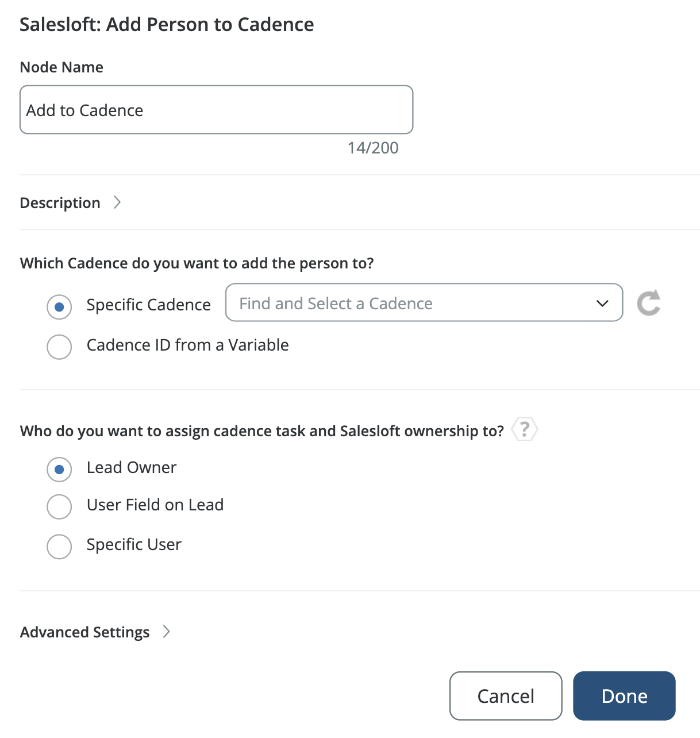Screen dimensions: 700x738
Task: Select the Specific Cadence radio button
Action: (x=59, y=306)
